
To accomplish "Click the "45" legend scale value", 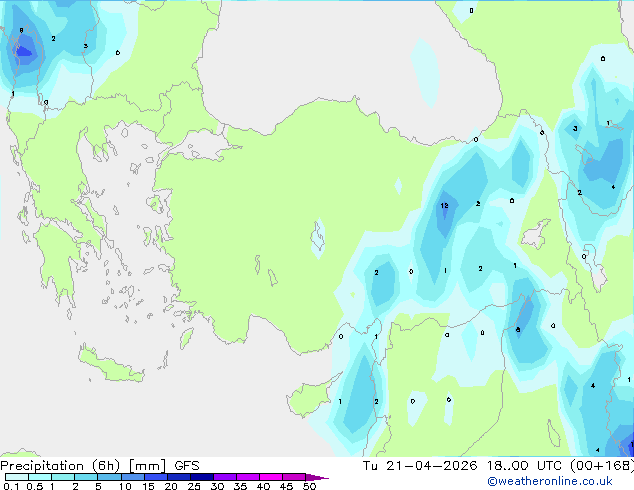I will (x=286, y=486).
